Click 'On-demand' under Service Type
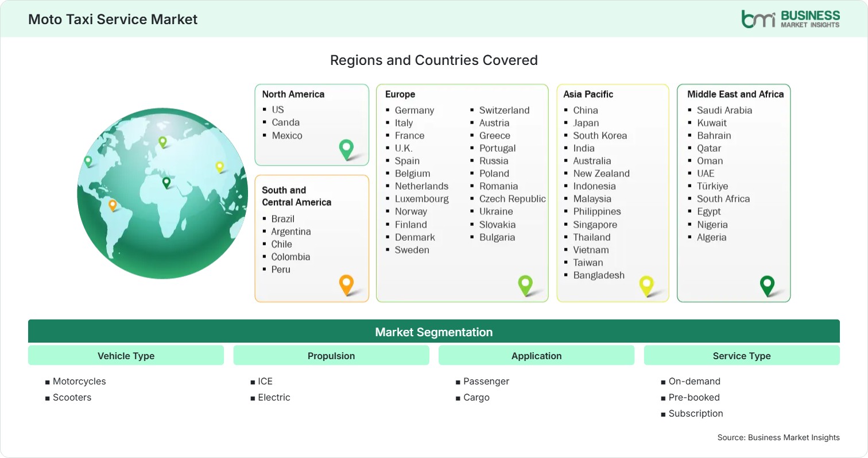Viewport: 868px width, 458px height. 694,381
